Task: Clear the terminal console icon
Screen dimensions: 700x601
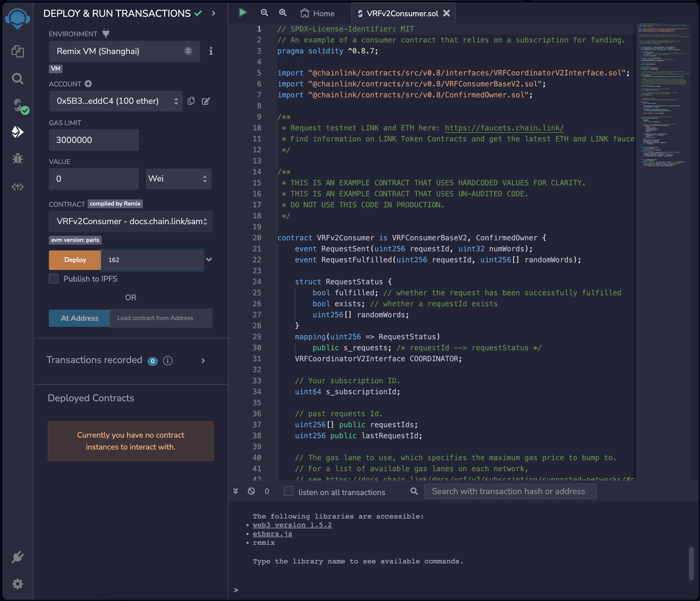Action: coord(251,491)
